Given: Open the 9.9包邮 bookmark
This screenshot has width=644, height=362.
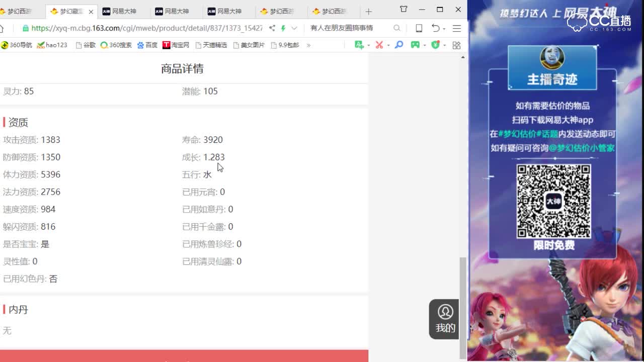Looking at the screenshot, I should (285, 45).
